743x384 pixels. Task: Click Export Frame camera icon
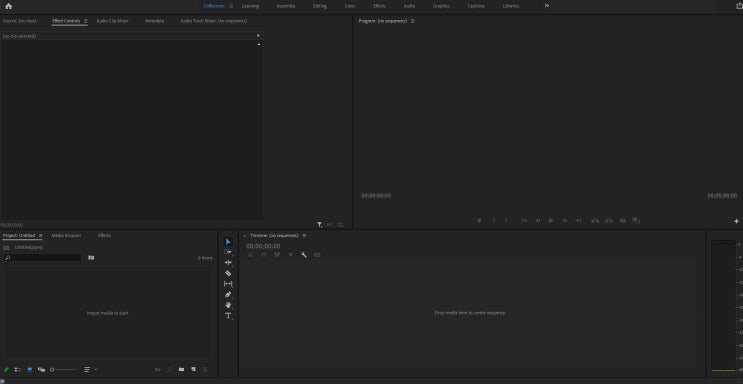click(623, 220)
